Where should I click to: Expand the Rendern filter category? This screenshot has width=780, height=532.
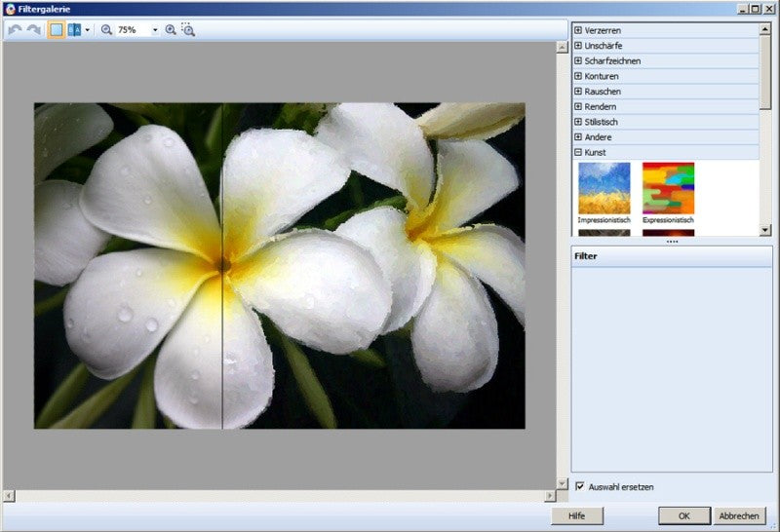coord(578,106)
